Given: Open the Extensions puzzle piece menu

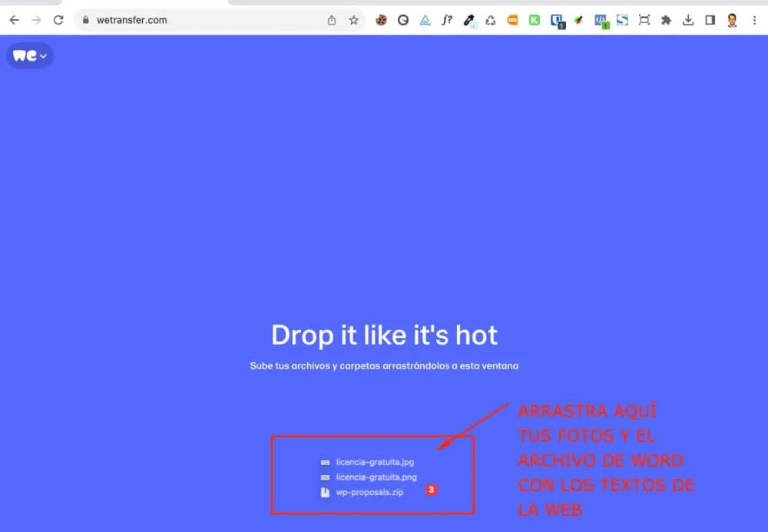Looking at the screenshot, I should [x=666, y=20].
